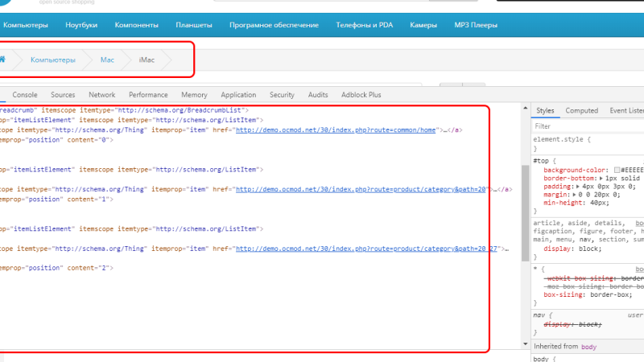Click the scroll down arrow in Elements panel
This screenshot has height=362, width=644.
526,344
